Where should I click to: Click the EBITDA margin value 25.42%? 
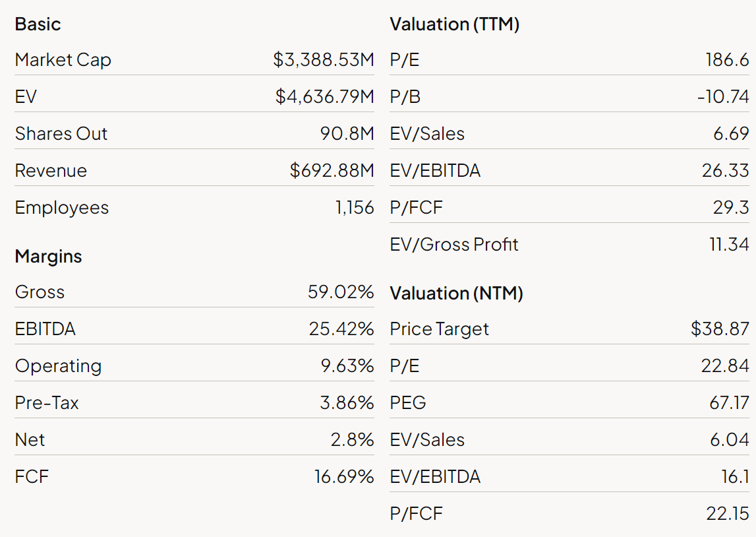(341, 329)
